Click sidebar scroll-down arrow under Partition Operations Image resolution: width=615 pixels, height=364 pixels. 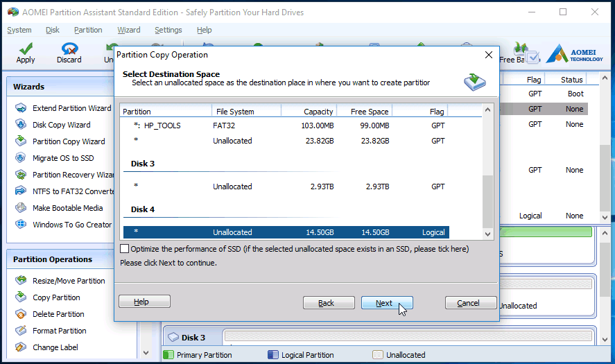[146, 353]
